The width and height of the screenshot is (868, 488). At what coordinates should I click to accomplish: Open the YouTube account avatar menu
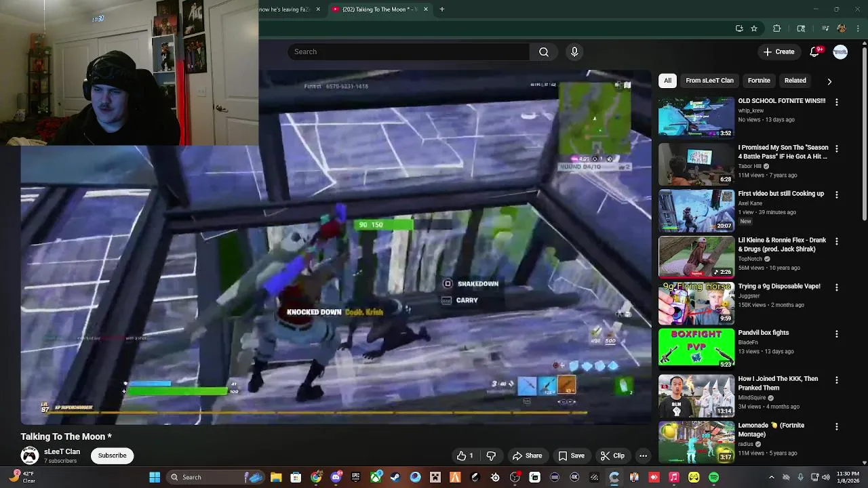(840, 52)
